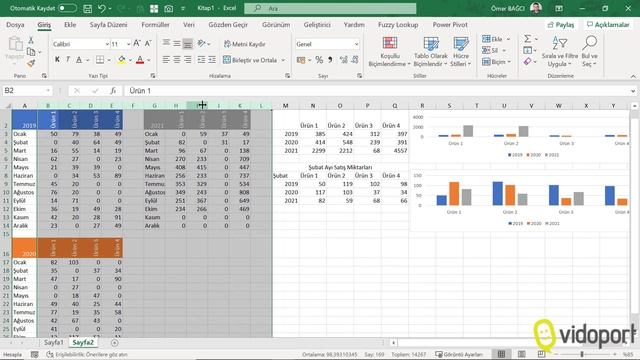Image resolution: width=640 pixels, height=360 pixels.
Task: Open the Gözden Geçir tab
Action: click(x=228, y=24)
